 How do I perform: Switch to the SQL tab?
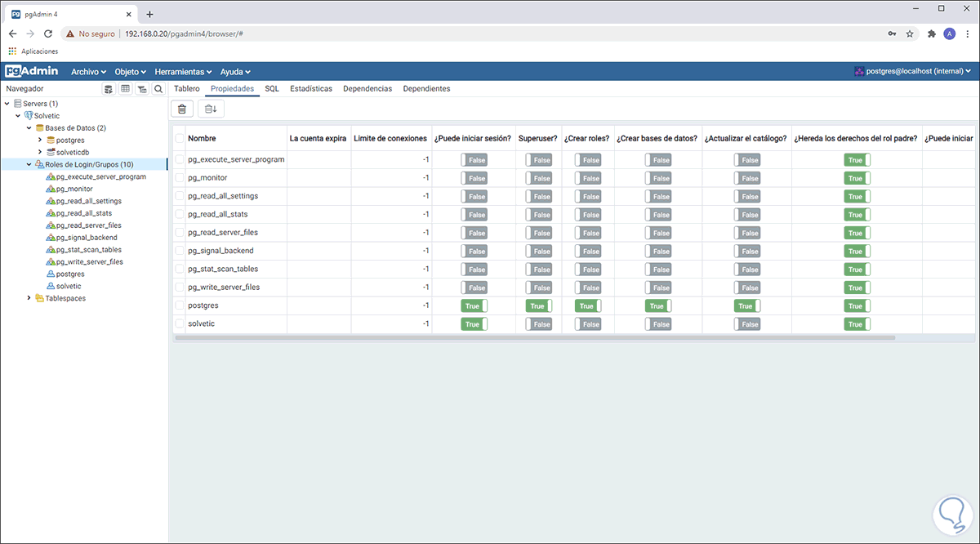click(x=272, y=88)
